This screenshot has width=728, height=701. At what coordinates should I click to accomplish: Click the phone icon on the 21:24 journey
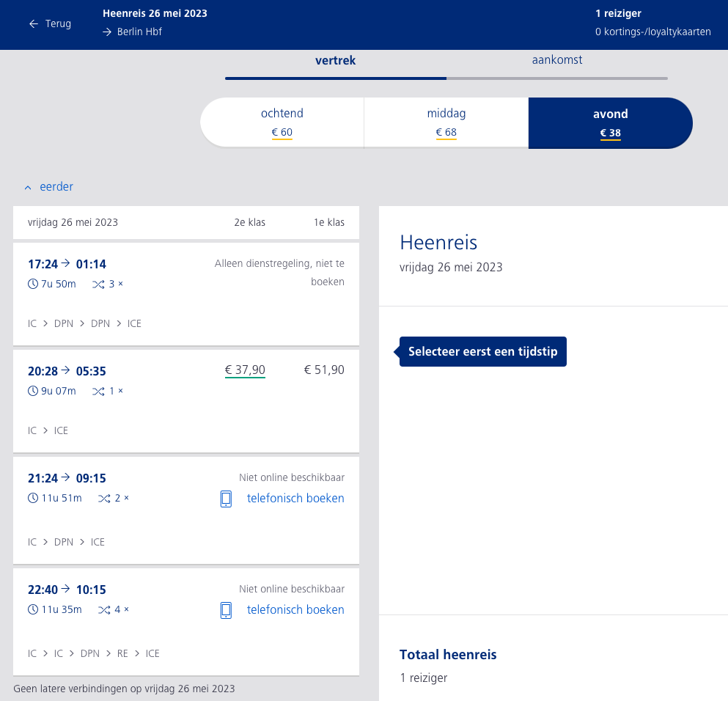[x=226, y=499]
